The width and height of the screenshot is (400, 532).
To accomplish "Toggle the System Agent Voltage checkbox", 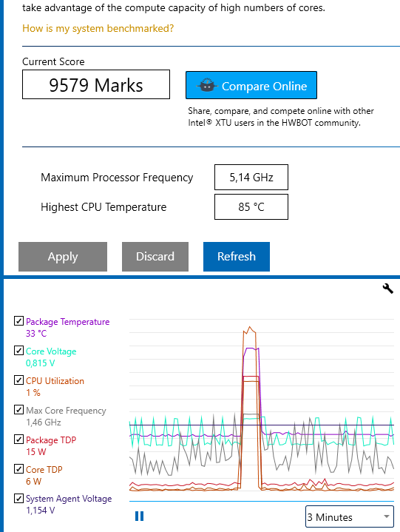I will pos(18,498).
